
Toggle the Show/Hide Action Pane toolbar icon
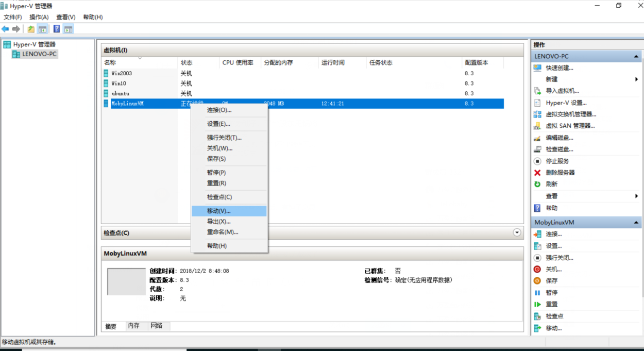(68, 29)
